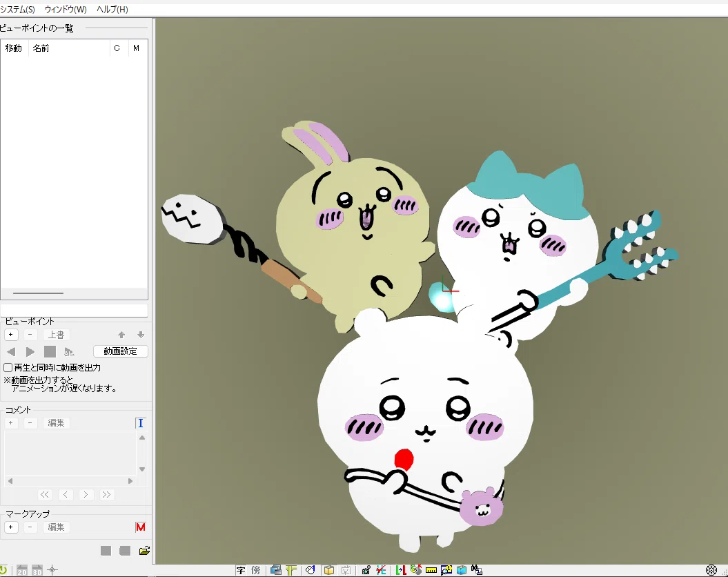The image size is (728, 577).
Task: Click the comment box scroll-up arrow
Action: pyautogui.click(x=143, y=438)
